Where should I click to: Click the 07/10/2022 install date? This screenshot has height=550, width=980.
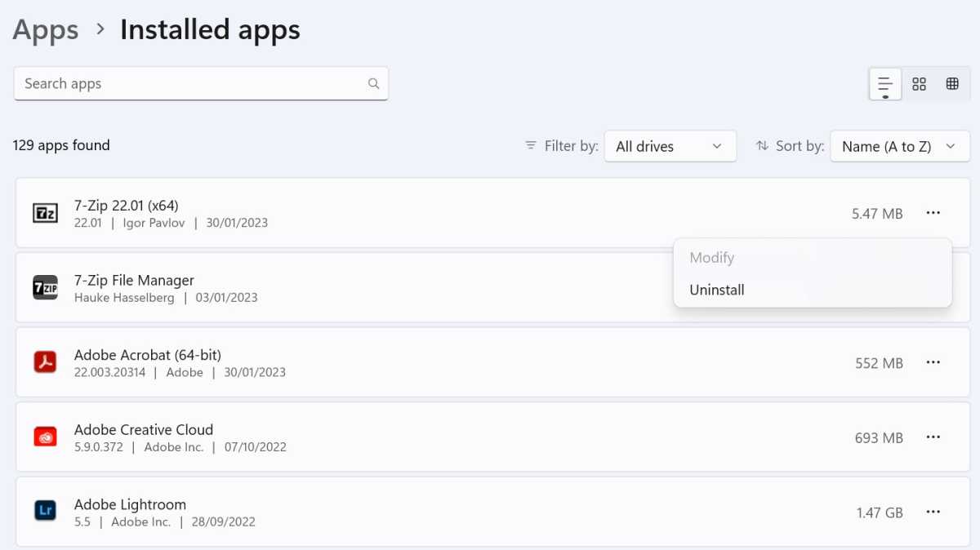tap(255, 447)
